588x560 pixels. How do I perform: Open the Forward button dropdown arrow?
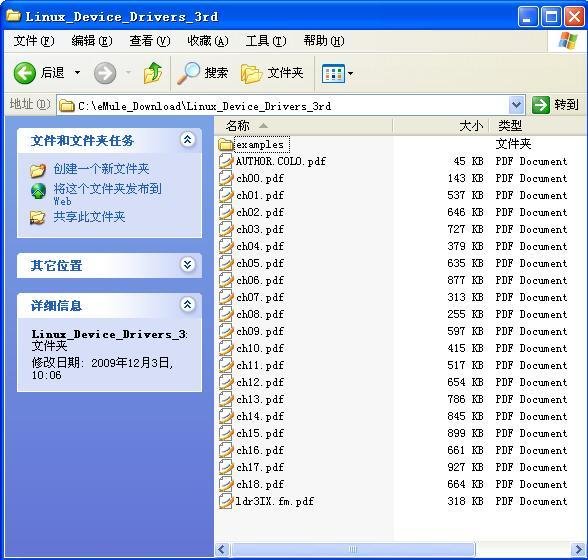tap(129, 72)
